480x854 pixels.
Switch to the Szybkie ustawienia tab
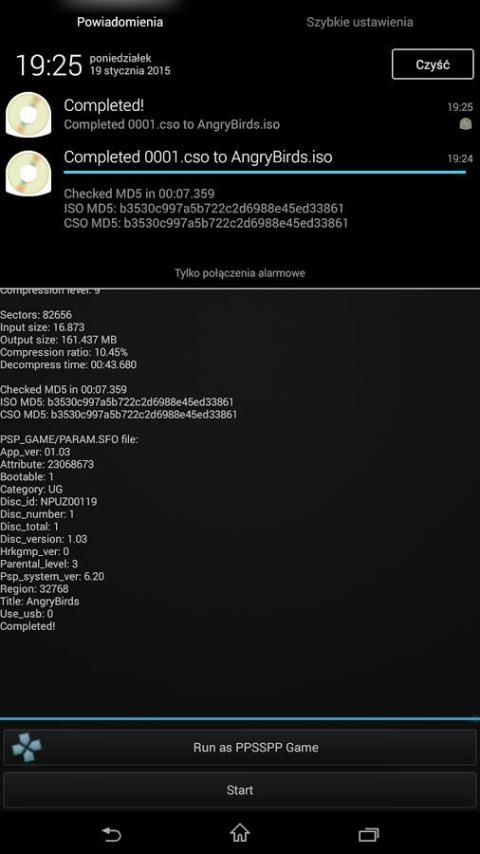click(360, 22)
